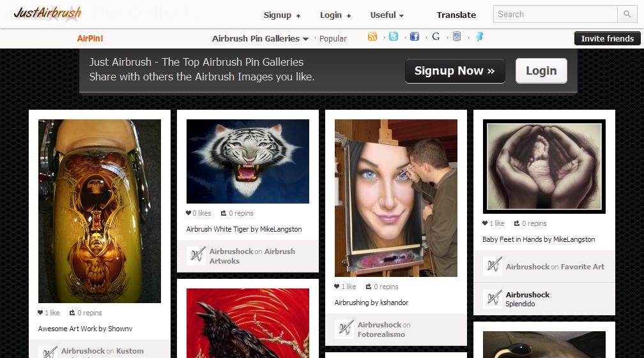The image size is (644, 358).
Task: Click Airbrushock avatar under White Tiger pin
Action: [196, 255]
